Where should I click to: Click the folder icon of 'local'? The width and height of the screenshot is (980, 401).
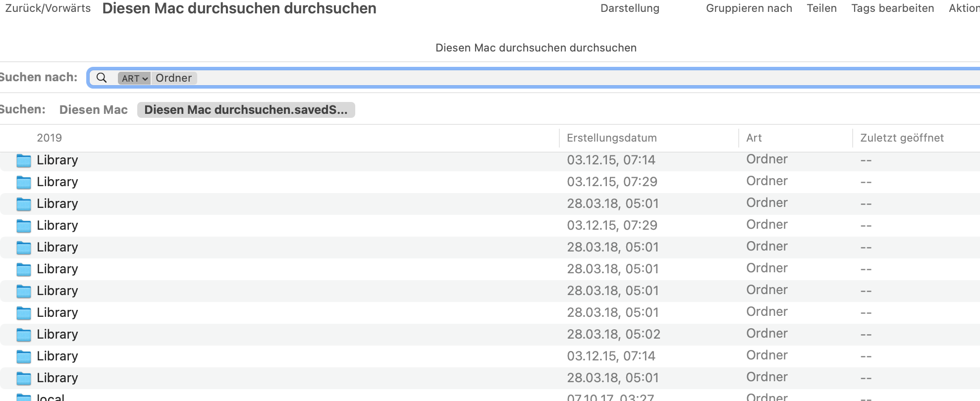click(23, 398)
